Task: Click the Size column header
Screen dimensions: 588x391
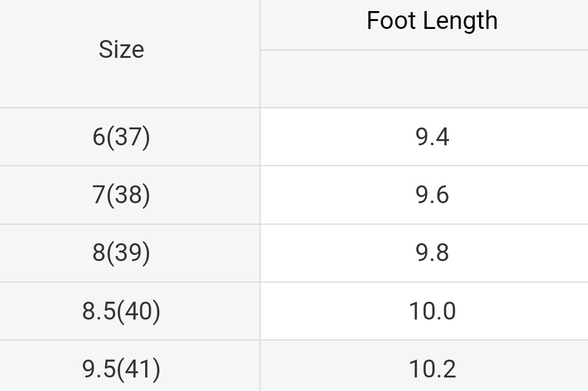Action: coord(121,50)
